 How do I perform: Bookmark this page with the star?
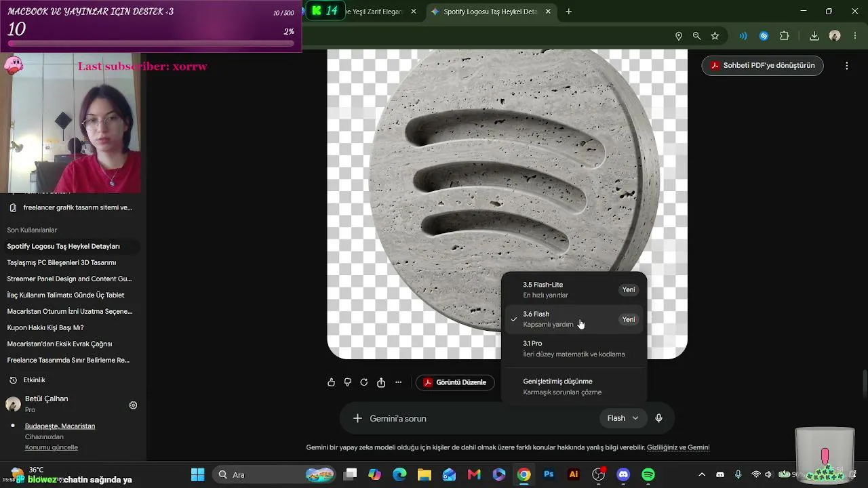[x=715, y=36]
